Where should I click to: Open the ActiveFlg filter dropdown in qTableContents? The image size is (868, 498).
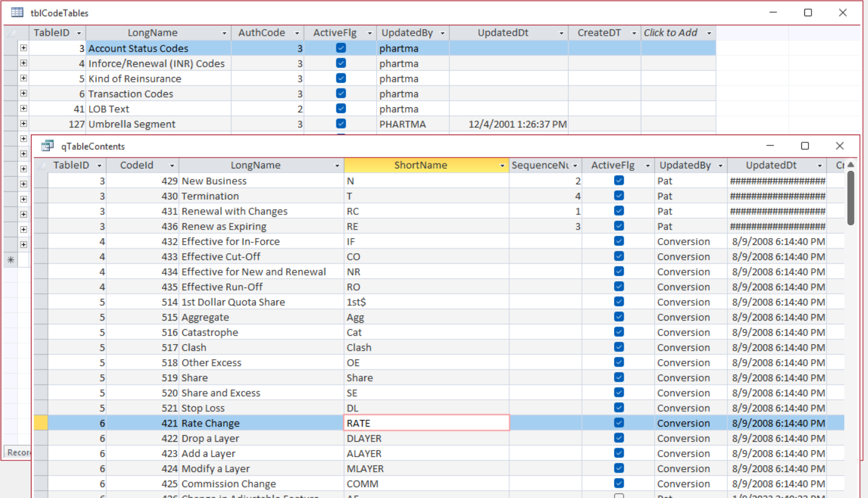point(647,165)
